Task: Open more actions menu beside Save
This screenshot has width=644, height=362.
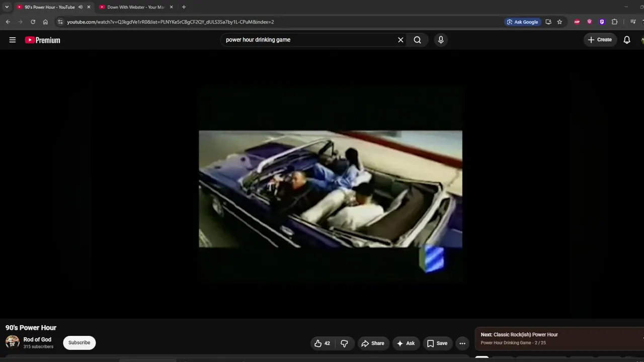Action: 462,343
